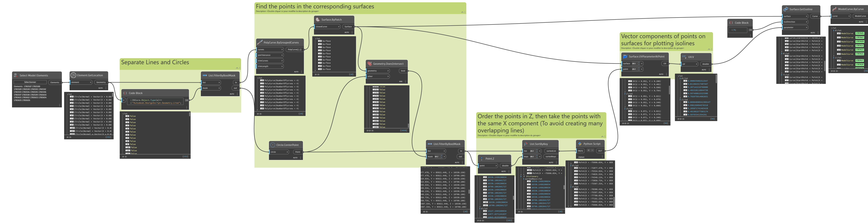
Task: Expand the element input port chevron
Action: pyautogui.click(x=90, y=82)
